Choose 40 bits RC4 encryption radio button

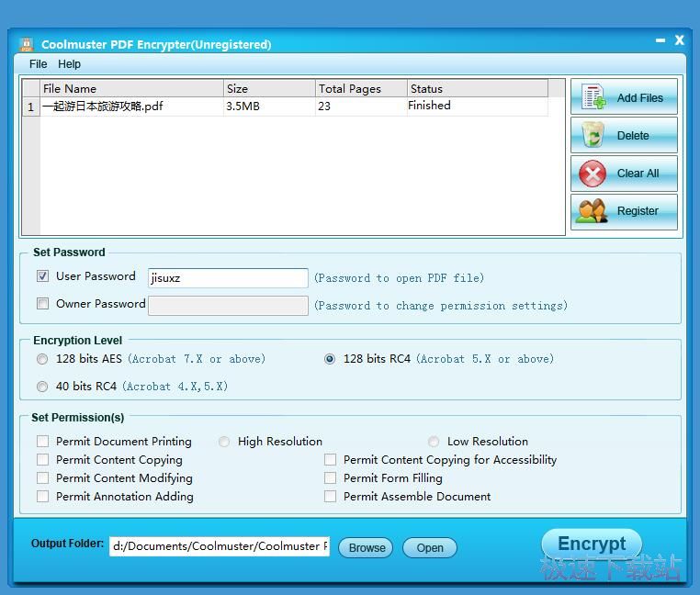click(42, 387)
